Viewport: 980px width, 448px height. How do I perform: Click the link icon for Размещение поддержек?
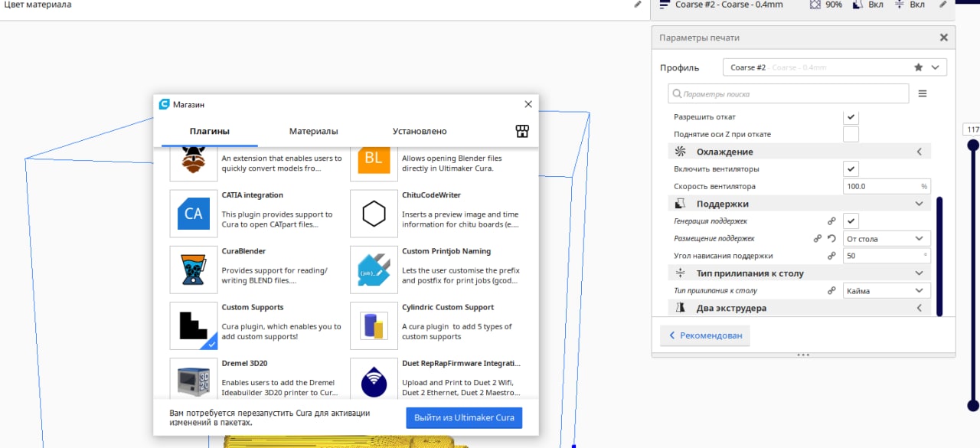818,239
